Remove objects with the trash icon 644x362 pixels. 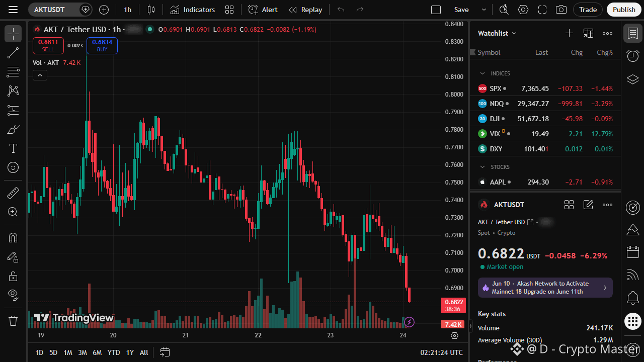click(13, 320)
